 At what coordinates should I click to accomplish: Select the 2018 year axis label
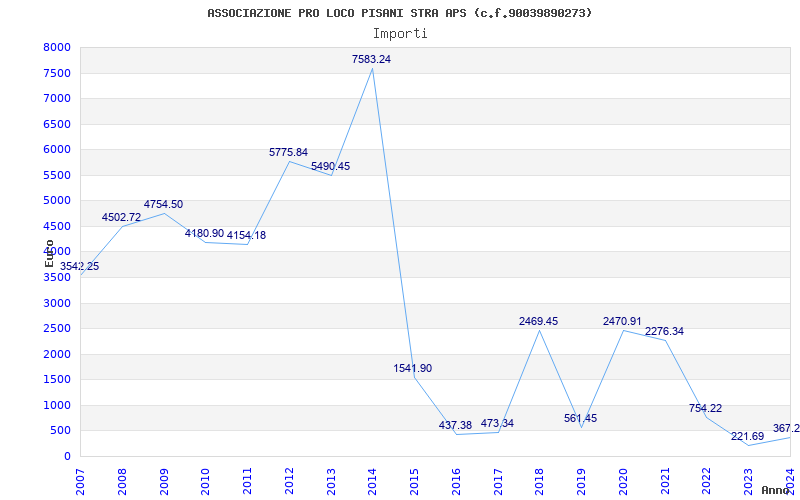(x=540, y=481)
